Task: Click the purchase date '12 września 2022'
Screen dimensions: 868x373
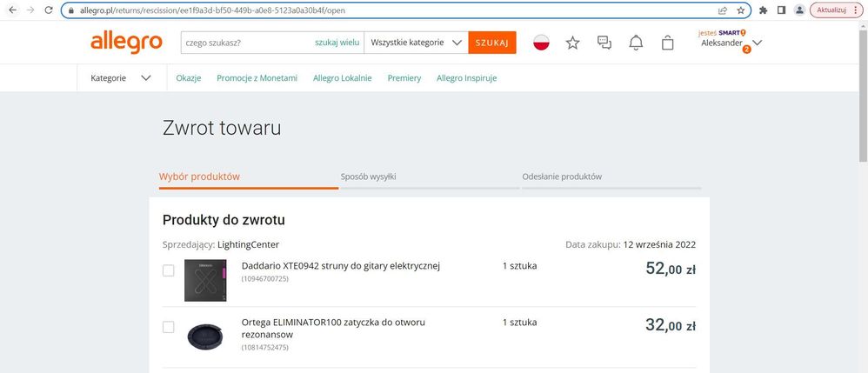Action: pyautogui.click(x=659, y=244)
